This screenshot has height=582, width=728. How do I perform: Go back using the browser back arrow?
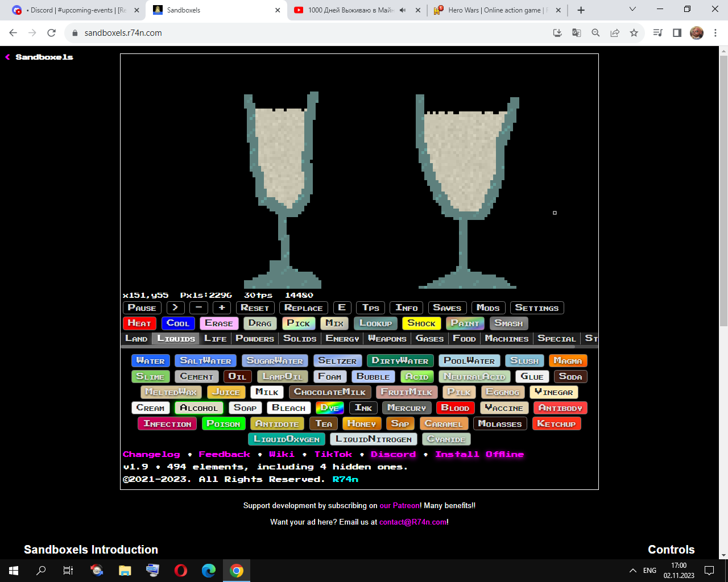click(14, 33)
